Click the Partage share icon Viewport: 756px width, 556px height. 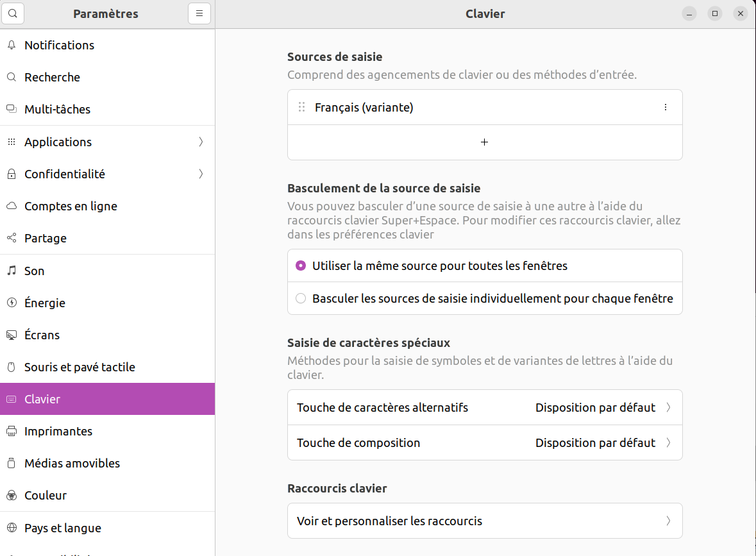pyautogui.click(x=11, y=238)
